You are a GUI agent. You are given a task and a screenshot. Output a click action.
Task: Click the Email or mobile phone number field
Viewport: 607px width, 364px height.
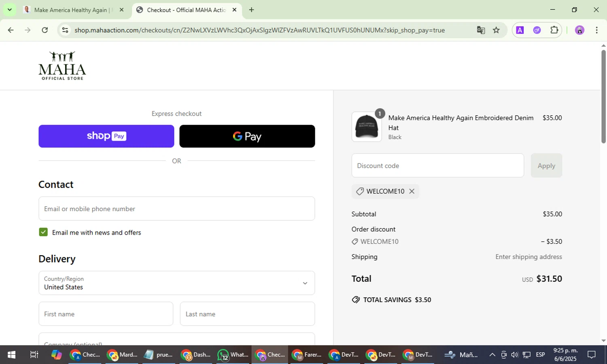coord(177,209)
